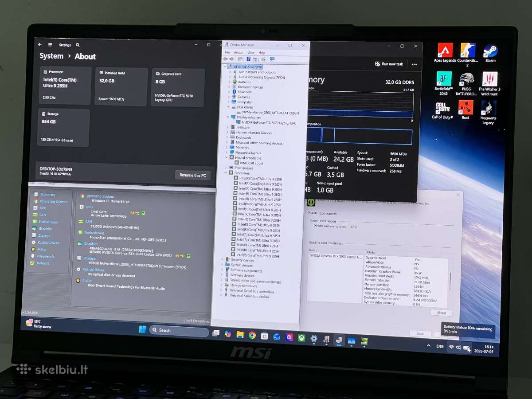The height and width of the screenshot is (399, 532).
Task: Open the Hogwarts Legacy desktop icon
Action: click(x=488, y=113)
